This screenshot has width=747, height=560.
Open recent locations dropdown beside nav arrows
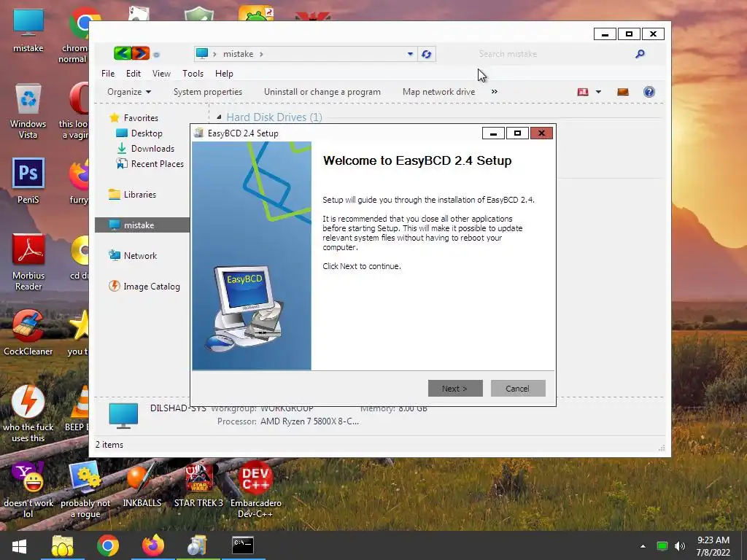point(156,55)
